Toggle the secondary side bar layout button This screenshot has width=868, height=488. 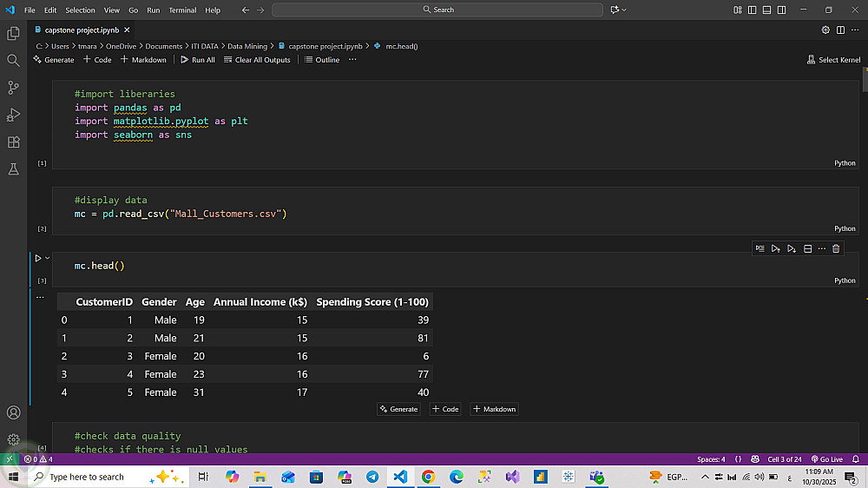[x=782, y=10]
